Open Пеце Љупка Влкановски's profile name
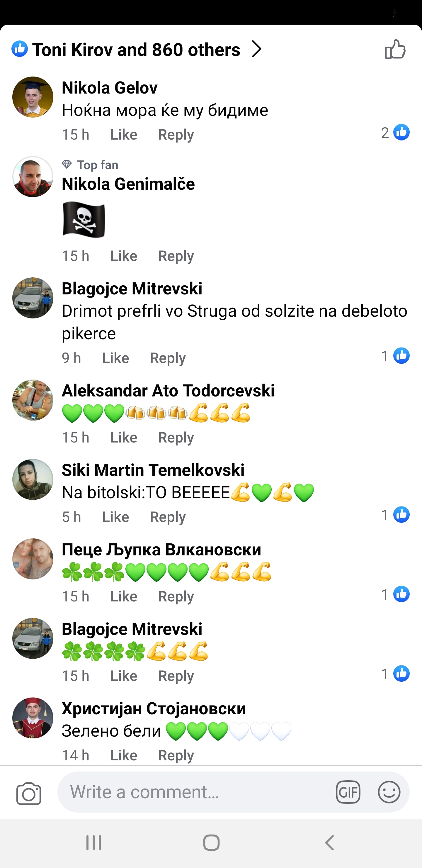The image size is (422, 868). 161,549
